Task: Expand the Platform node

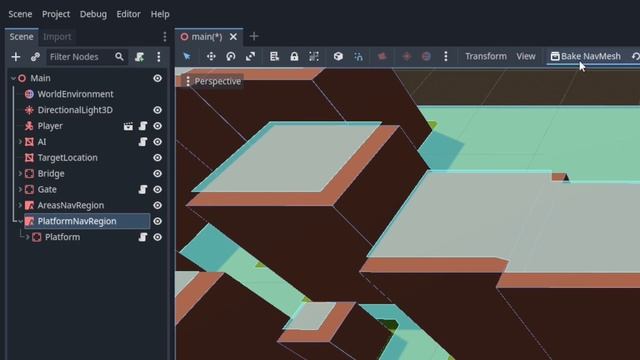Action: [x=27, y=237]
